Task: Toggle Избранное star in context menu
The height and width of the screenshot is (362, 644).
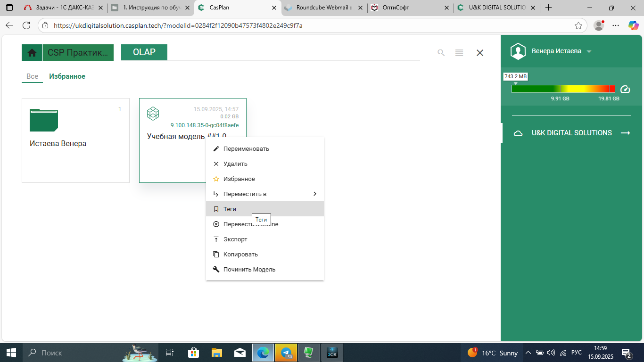Action: click(239, 179)
